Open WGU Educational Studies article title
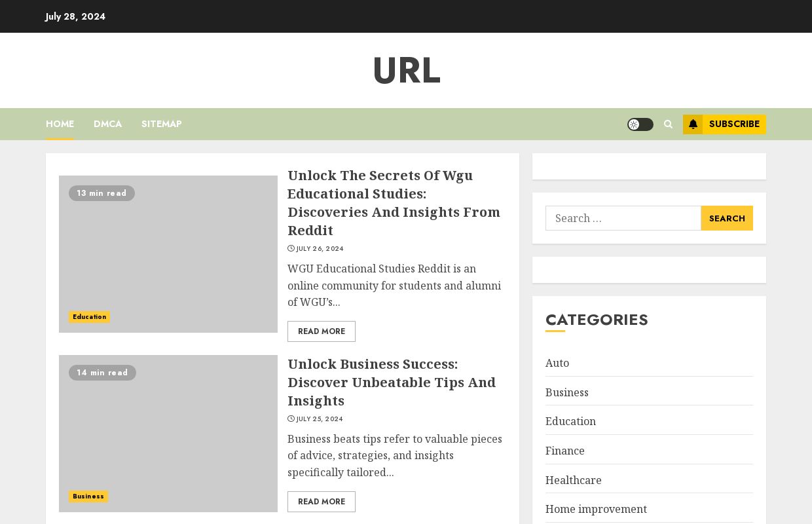This screenshot has height=524, width=812. tap(394, 203)
